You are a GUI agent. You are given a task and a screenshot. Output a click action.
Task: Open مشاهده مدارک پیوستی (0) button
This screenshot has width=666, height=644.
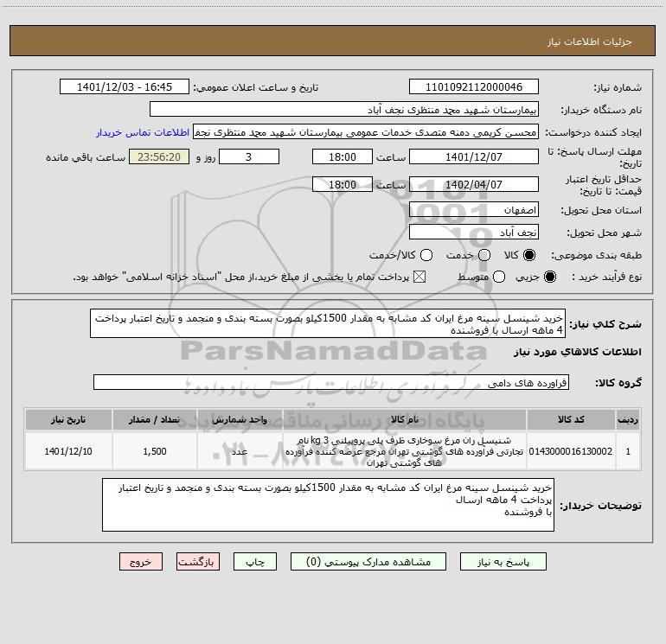(x=368, y=562)
